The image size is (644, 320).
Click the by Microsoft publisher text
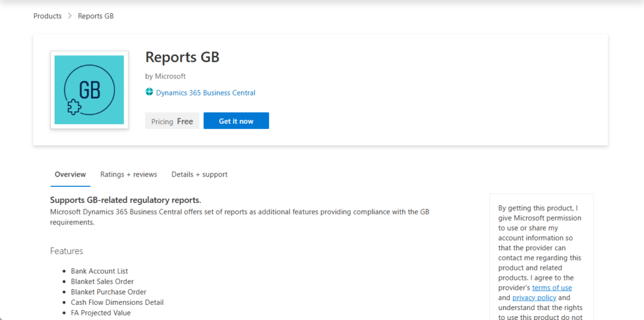(165, 76)
